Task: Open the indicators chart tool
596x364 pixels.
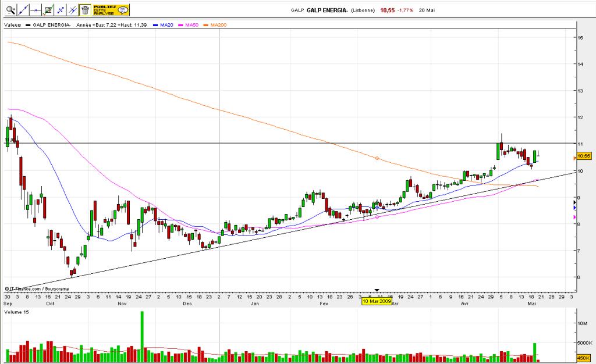Action: (x=48, y=10)
